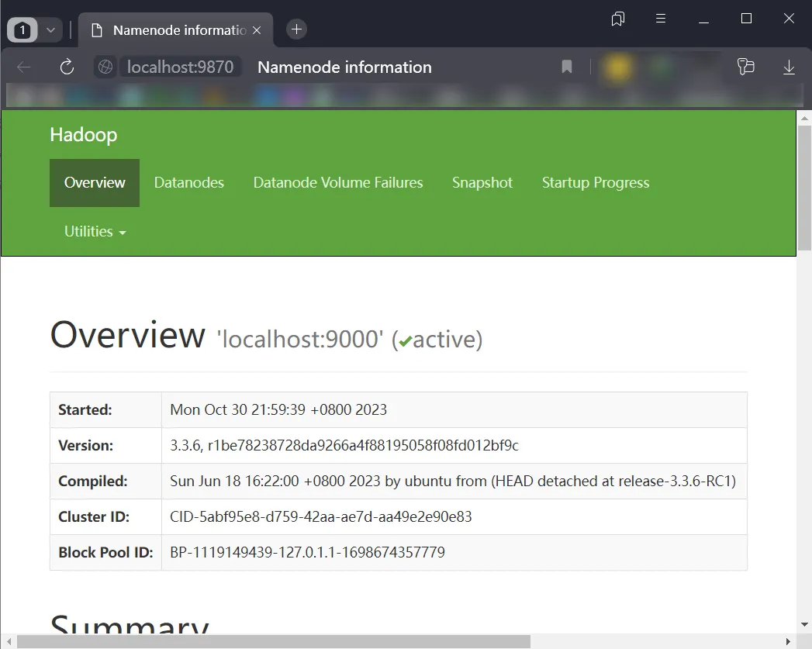The image size is (812, 649).
Task: Click the scroll down arrow
Action: [x=804, y=625]
